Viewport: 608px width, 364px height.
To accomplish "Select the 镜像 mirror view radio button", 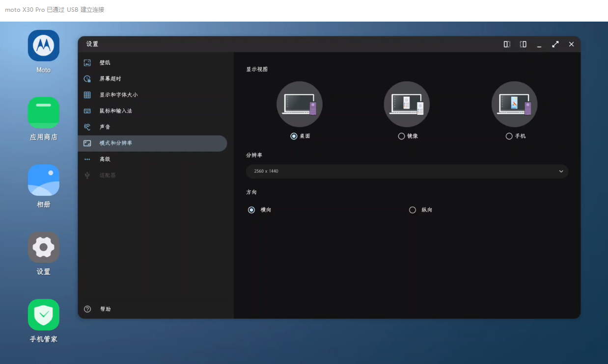I will [401, 136].
